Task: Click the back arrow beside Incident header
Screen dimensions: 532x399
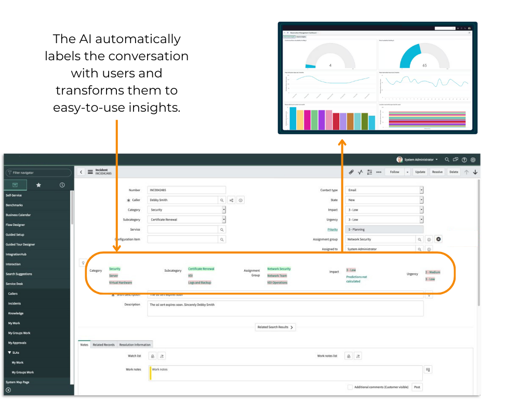Action: (x=81, y=172)
